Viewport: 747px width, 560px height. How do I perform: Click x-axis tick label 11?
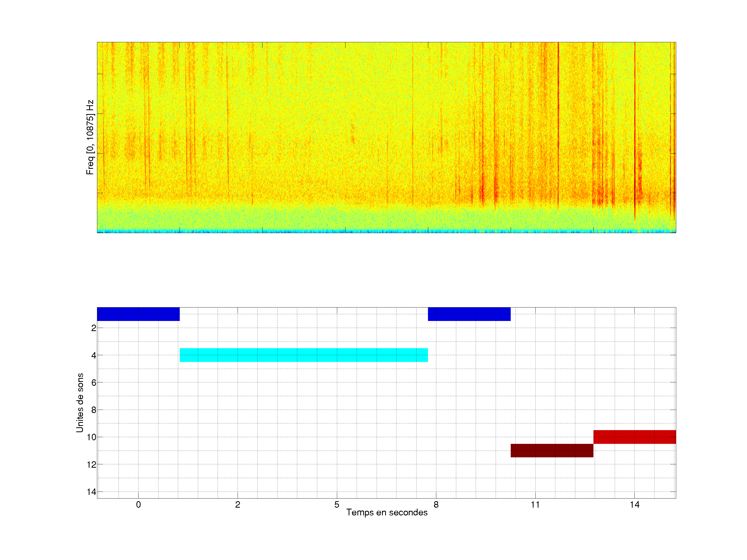coord(535,505)
